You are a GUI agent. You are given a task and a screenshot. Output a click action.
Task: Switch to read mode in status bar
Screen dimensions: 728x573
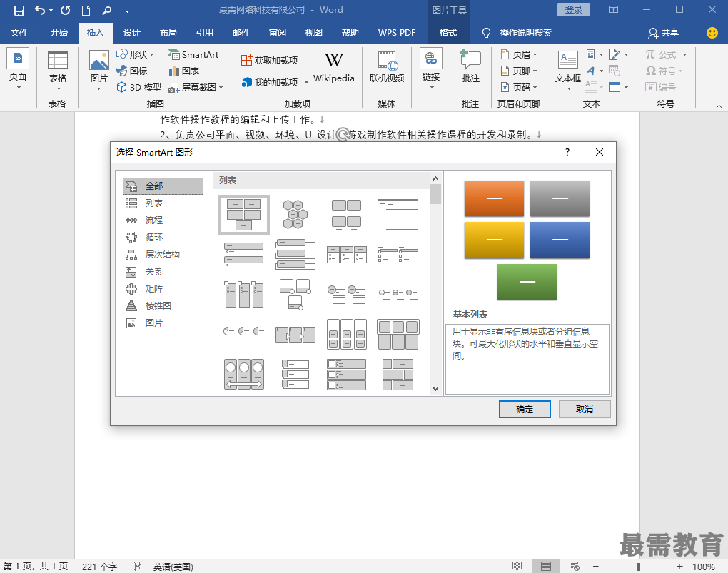click(517, 566)
